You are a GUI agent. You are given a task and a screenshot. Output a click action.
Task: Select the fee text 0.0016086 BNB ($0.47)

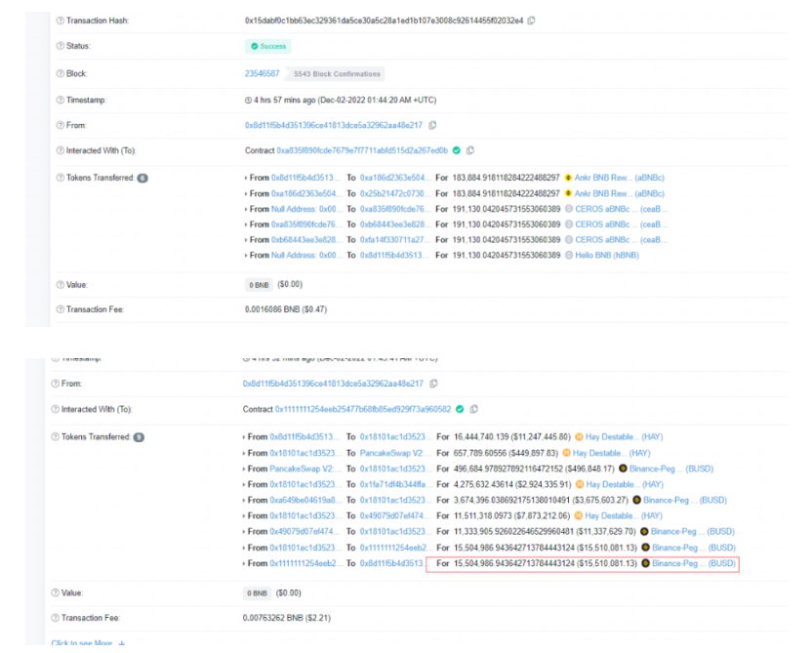click(286, 309)
